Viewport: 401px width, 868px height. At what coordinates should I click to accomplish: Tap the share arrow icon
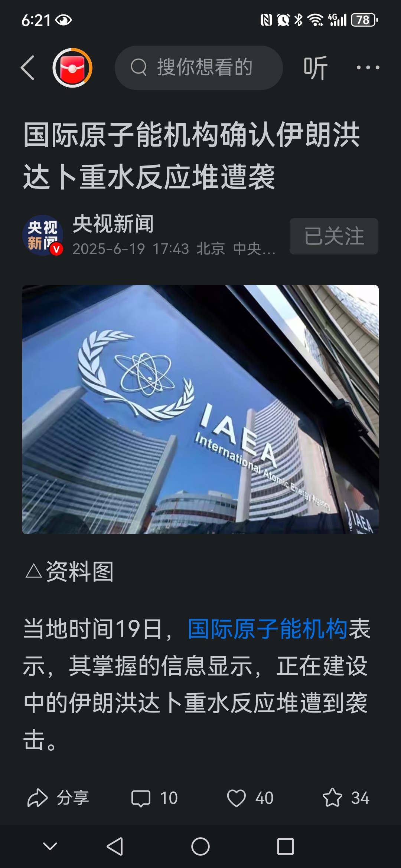tap(38, 798)
